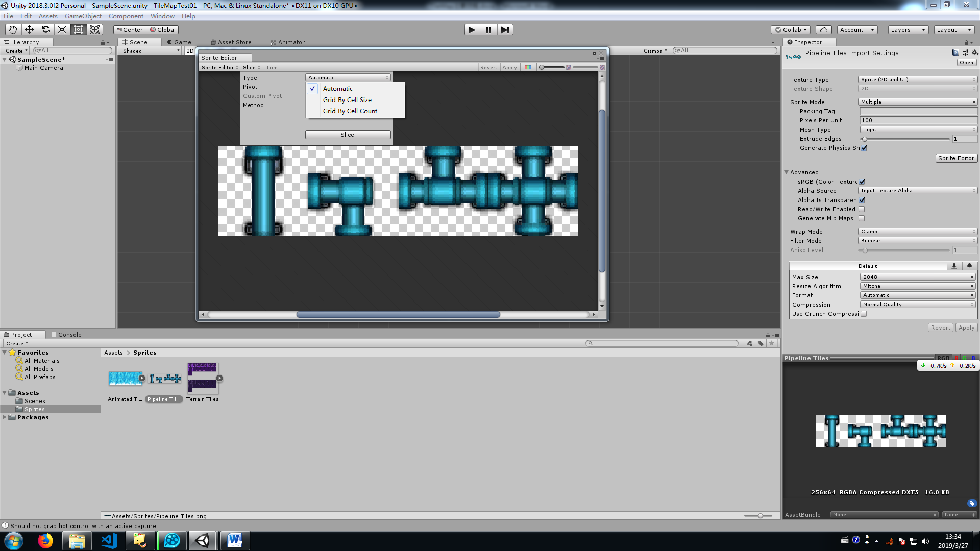Select the Hand tool in toolbar

tap(13, 30)
